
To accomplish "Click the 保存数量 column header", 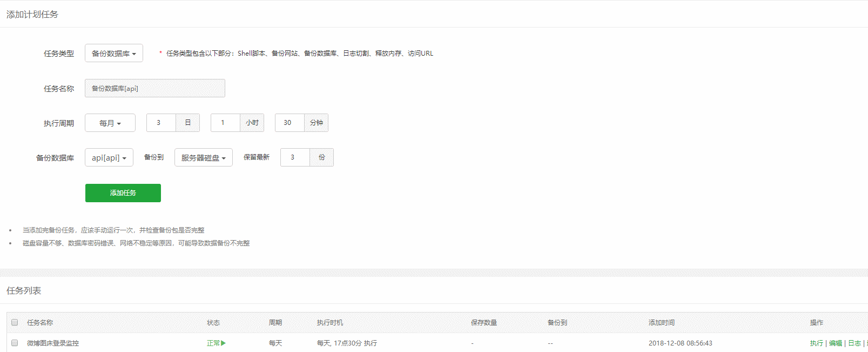I will point(484,322).
